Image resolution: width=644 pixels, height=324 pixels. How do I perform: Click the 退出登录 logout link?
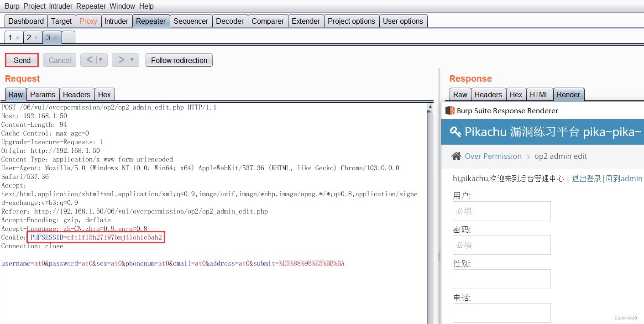[586, 178]
